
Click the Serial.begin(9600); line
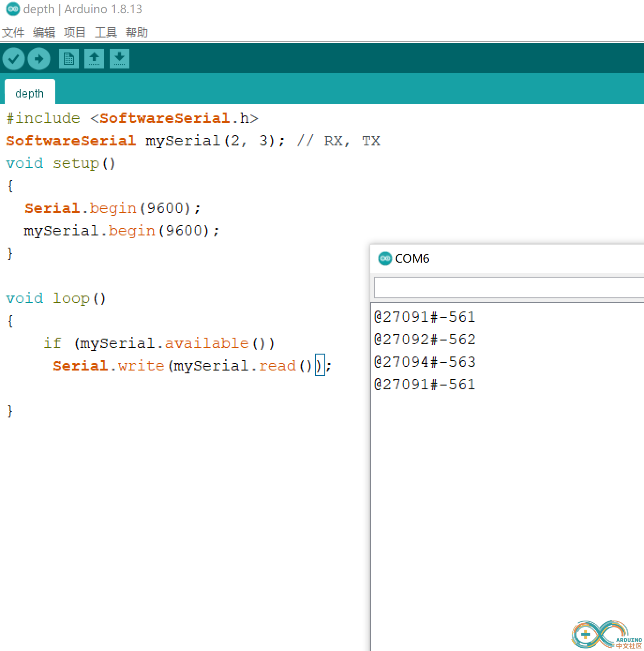coord(112,208)
